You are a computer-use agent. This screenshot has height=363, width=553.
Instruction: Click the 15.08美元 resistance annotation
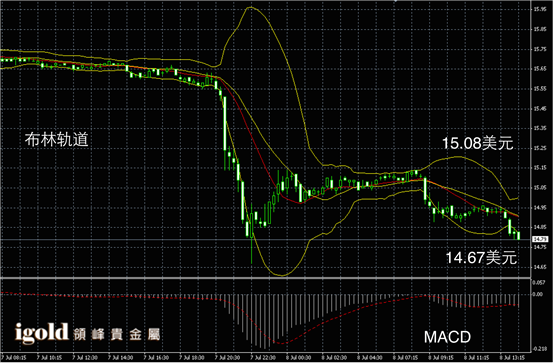pyautogui.click(x=478, y=144)
